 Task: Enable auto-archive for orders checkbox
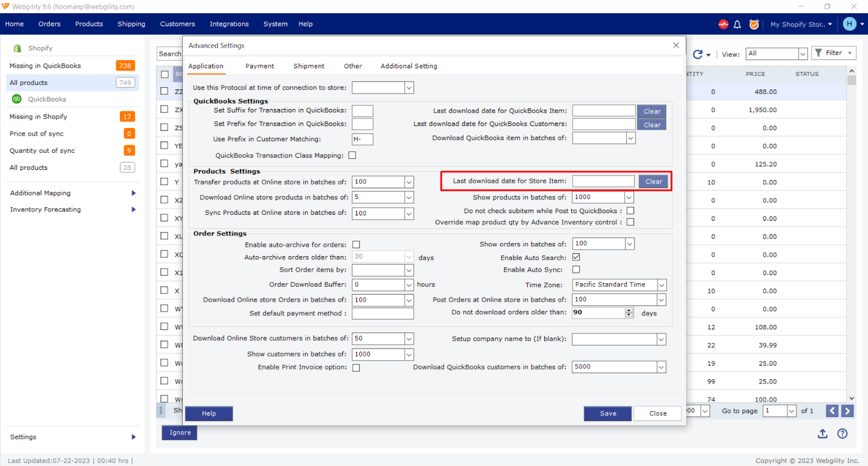356,245
